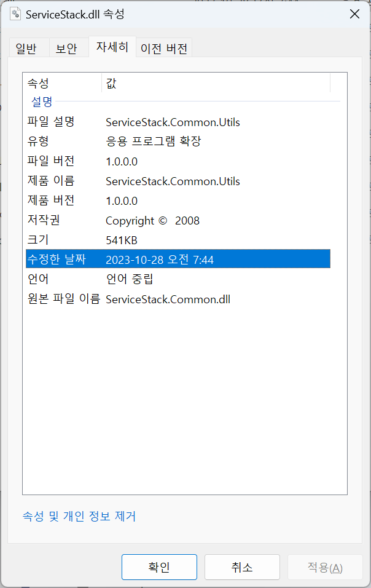Click the Copyright © 2008 value
371x588 pixels.
152,220
